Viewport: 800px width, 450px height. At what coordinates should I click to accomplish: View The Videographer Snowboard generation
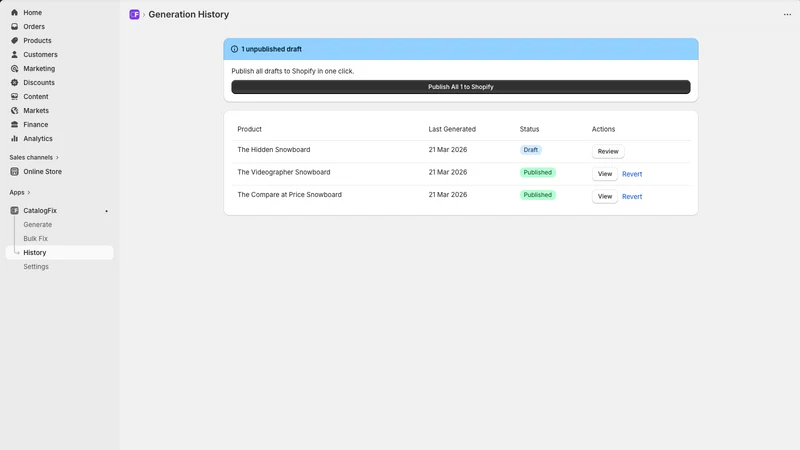[x=605, y=174]
